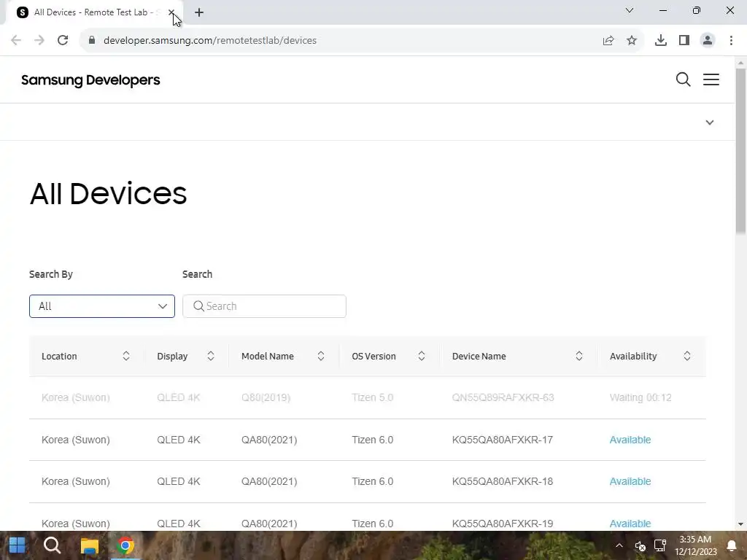Open the Chrome profile avatar icon
Image resolution: width=747 pixels, height=560 pixels.
pos(708,41)
